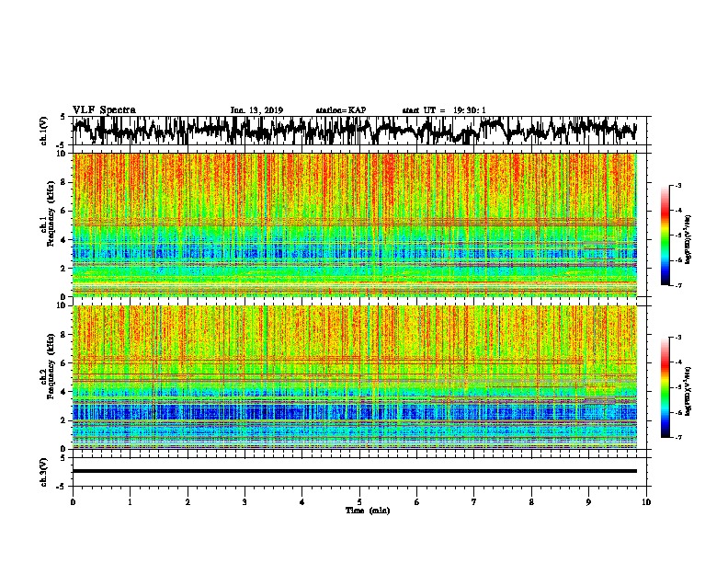Screen dimensions: 728x563
Task: Click the blue low-power band in ch.2 spectrogram
Action: (354, 412)
